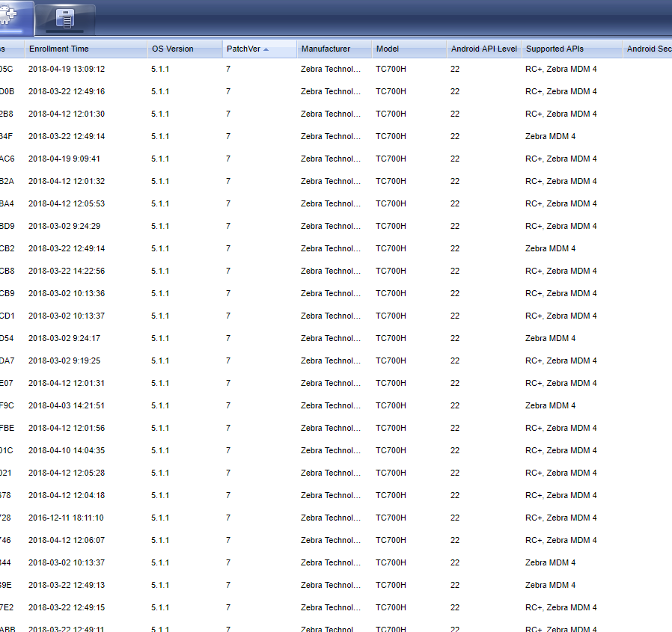Click the row enrolled 2018-04-03 14:21:51

click(67, 405)
